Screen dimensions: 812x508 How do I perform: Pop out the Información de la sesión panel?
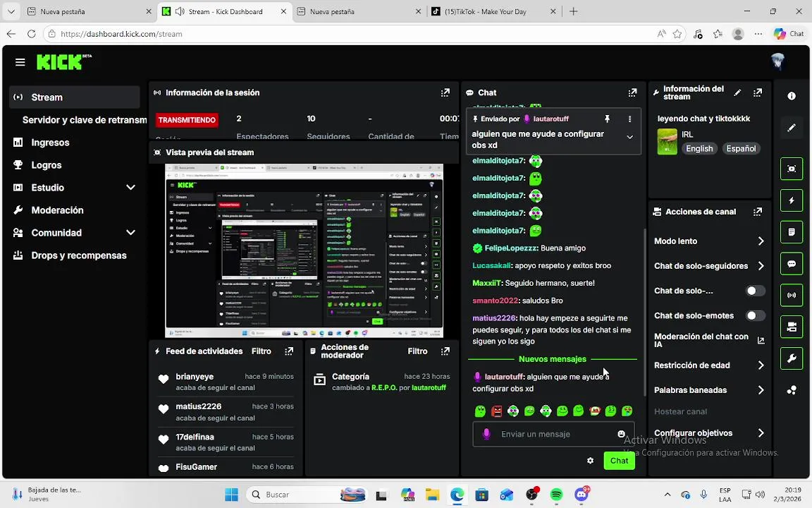pos(445,93)
